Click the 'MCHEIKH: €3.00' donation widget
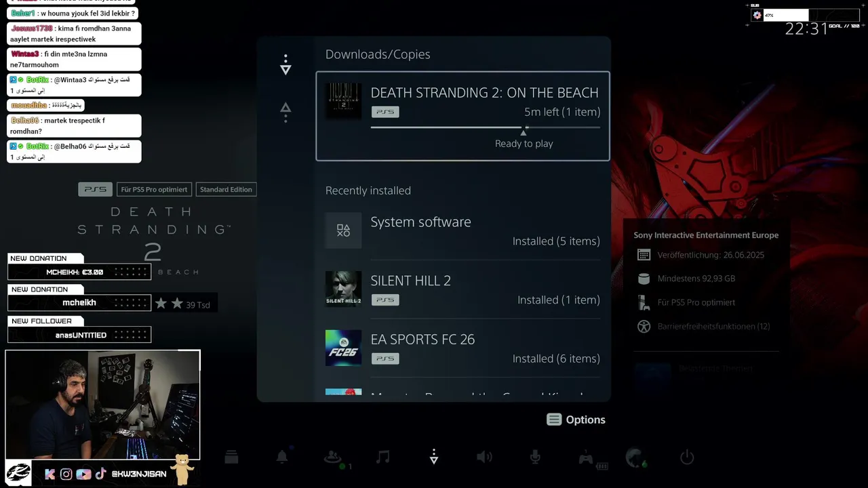This screenshot has height=488, width=868. pyautogui.click(x=79, y=272)
